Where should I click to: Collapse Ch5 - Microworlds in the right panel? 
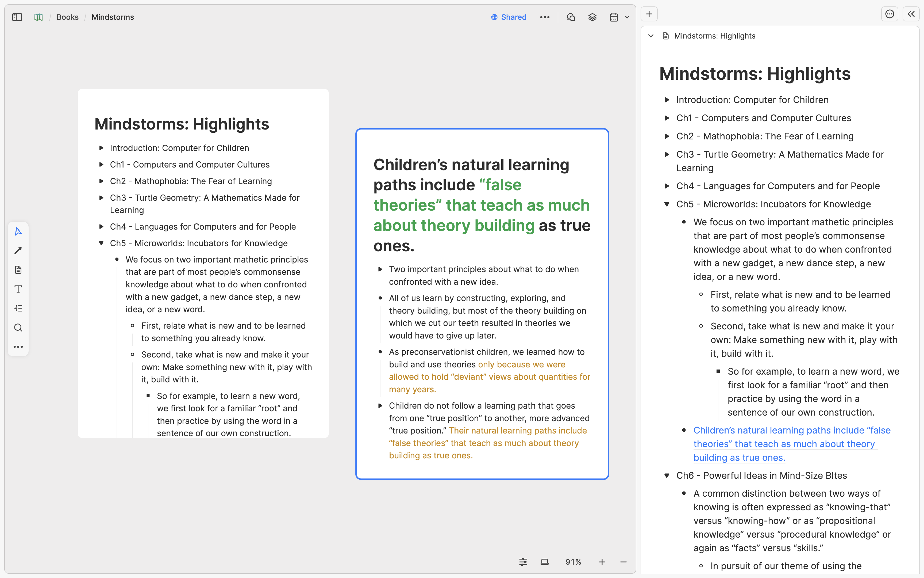[x=667, y=204]
